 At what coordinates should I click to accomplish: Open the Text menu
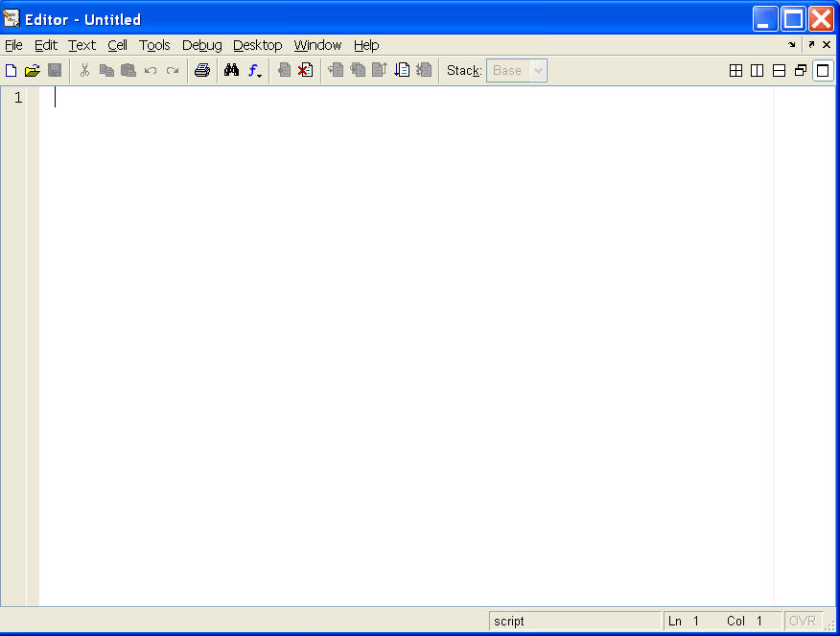click(82, 45)
